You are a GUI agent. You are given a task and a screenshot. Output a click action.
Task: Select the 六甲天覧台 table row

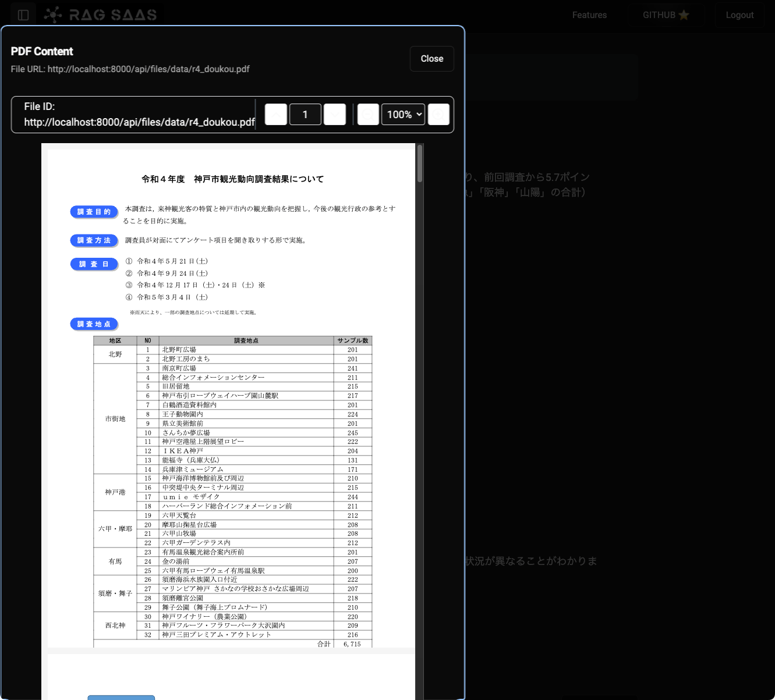(x=232, y=516)
